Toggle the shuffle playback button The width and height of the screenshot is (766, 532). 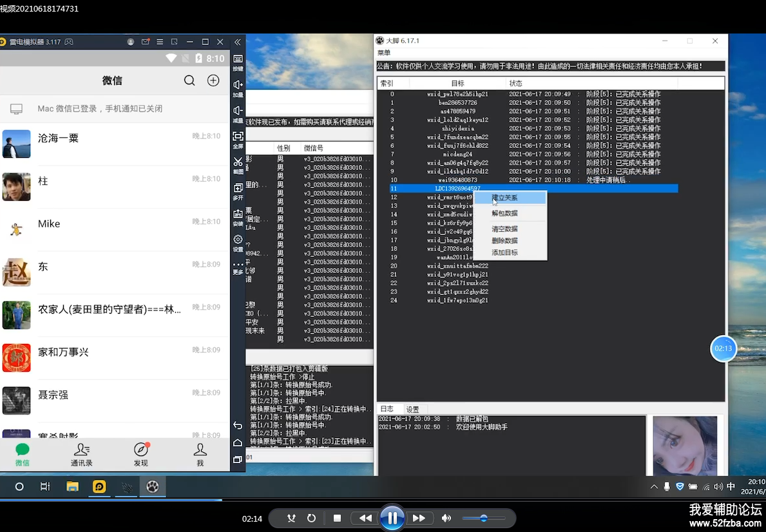(292, 518)
